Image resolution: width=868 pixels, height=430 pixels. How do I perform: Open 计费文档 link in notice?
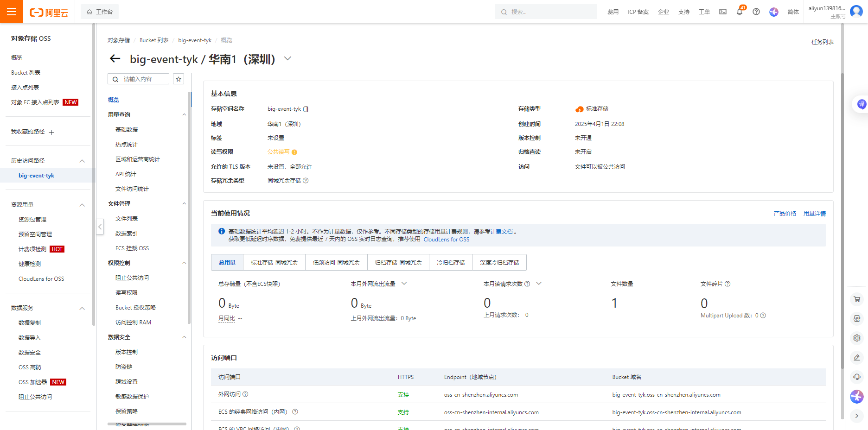point(502,232)
